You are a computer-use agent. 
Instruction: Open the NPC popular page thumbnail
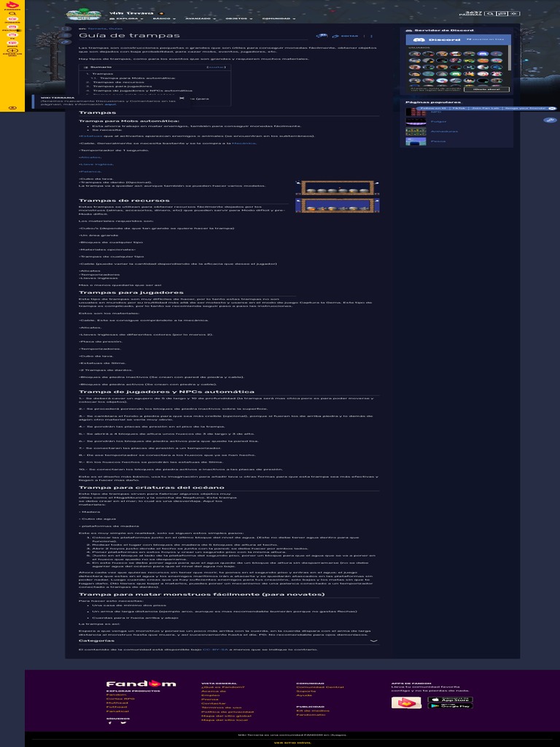[416, 112]
